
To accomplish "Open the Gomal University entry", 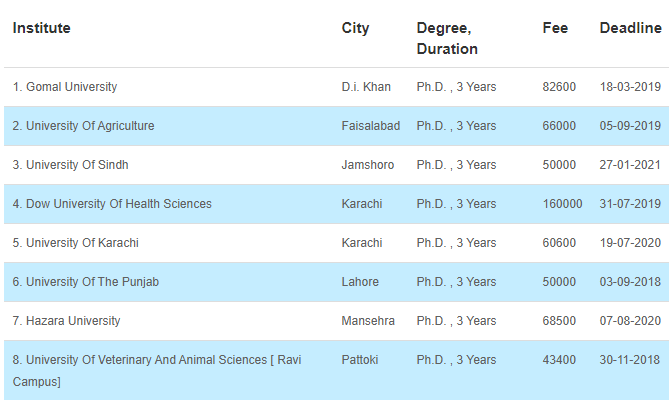I will (x=65, y=87).
